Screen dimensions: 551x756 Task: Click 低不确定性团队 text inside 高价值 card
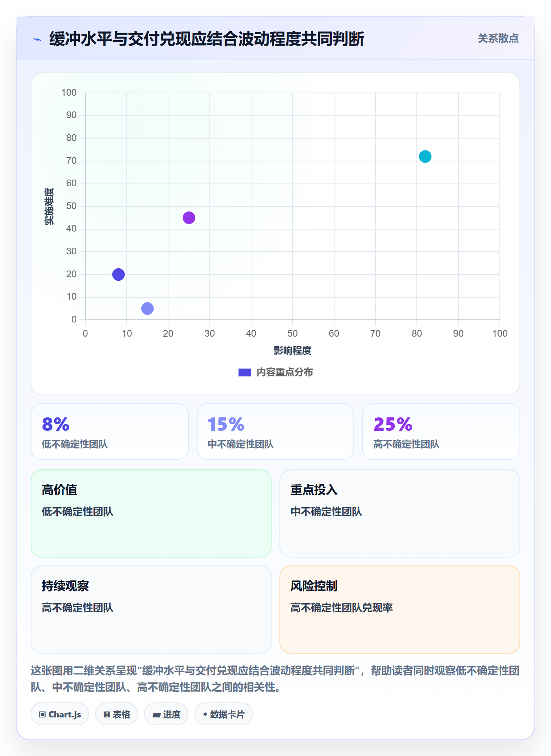[78, 511]
